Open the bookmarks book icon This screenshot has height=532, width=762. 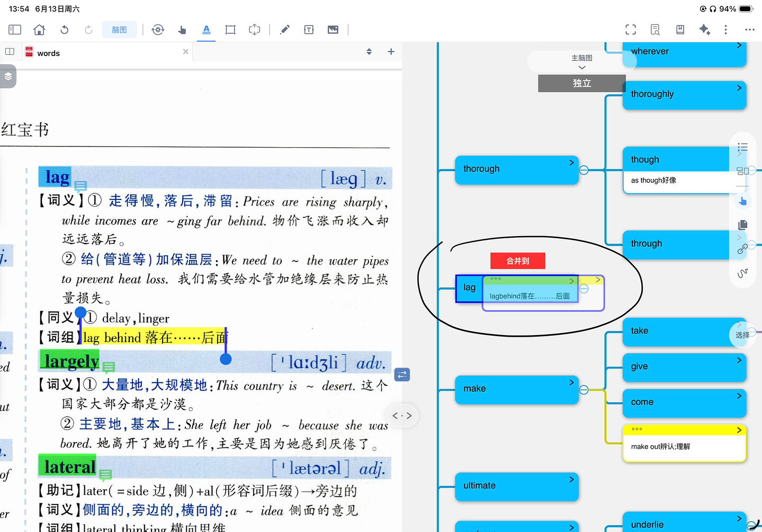(680, 30)
